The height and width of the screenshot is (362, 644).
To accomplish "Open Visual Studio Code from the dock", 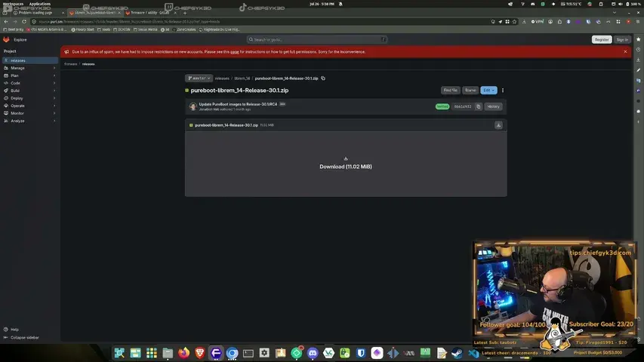I will [x=473, y=352].
